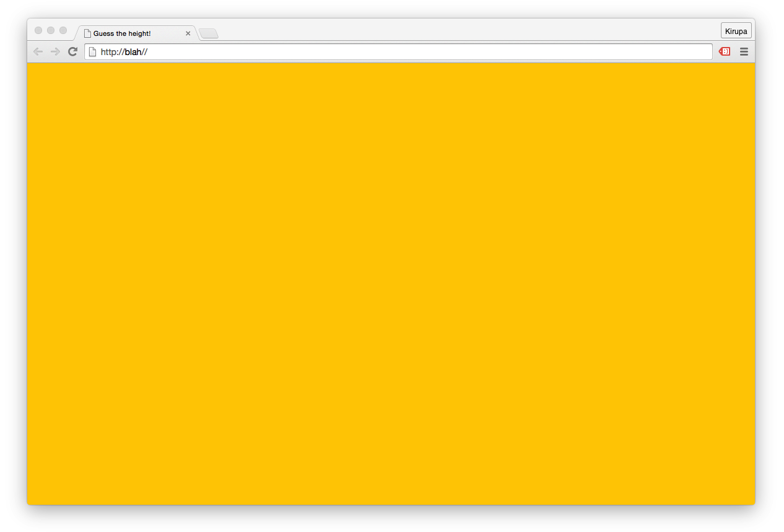The width and height of the screenshot is (784, 532).
Task: Click the browser reload icon
Action: (x=72, y=51)
